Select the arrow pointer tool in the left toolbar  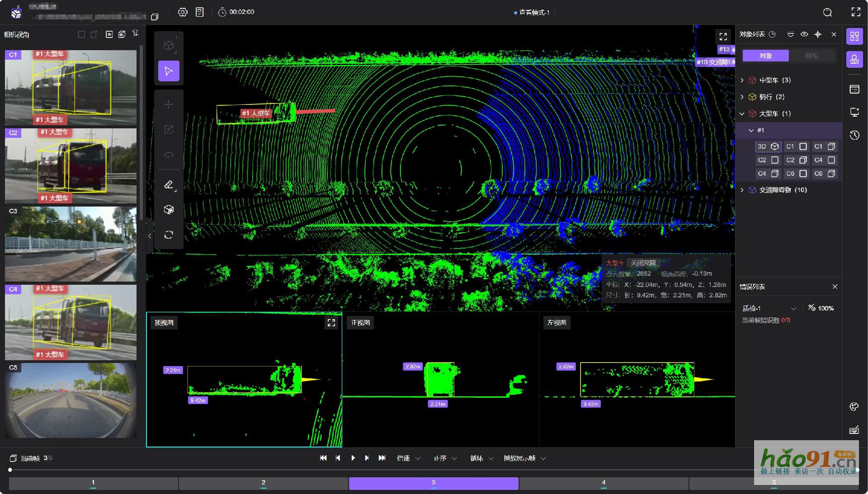169,71
